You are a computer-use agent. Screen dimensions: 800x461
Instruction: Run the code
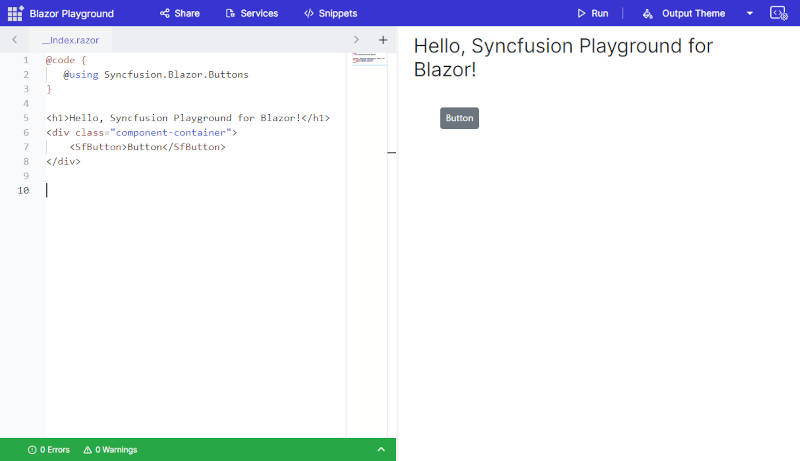pyautogui.click(x=592, y=13)
